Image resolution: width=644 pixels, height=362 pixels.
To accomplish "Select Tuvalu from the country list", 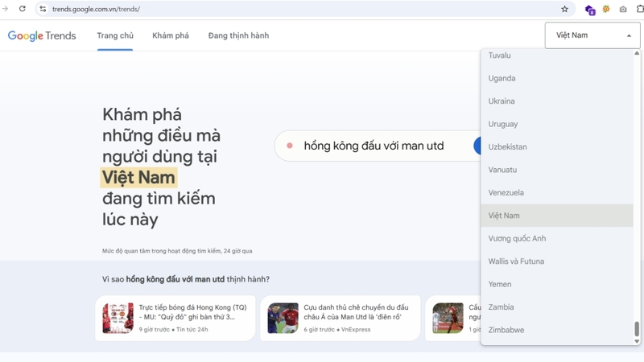I will tap(557, 56).
